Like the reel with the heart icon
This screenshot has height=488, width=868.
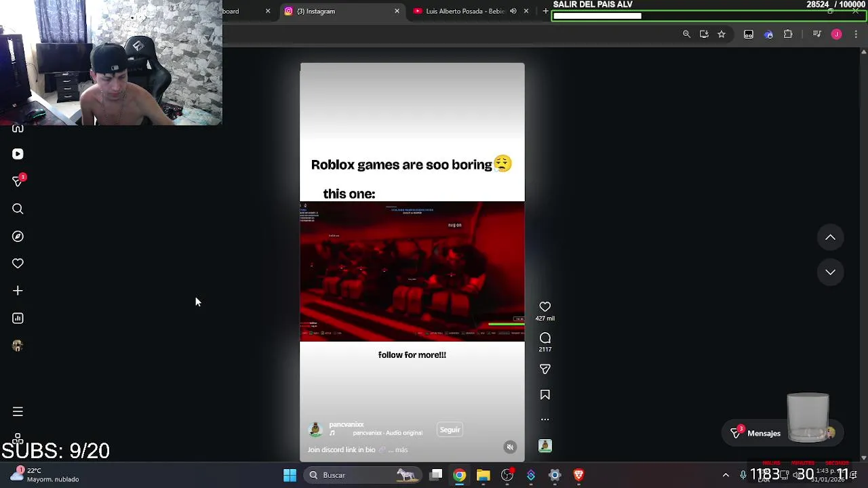545,306
